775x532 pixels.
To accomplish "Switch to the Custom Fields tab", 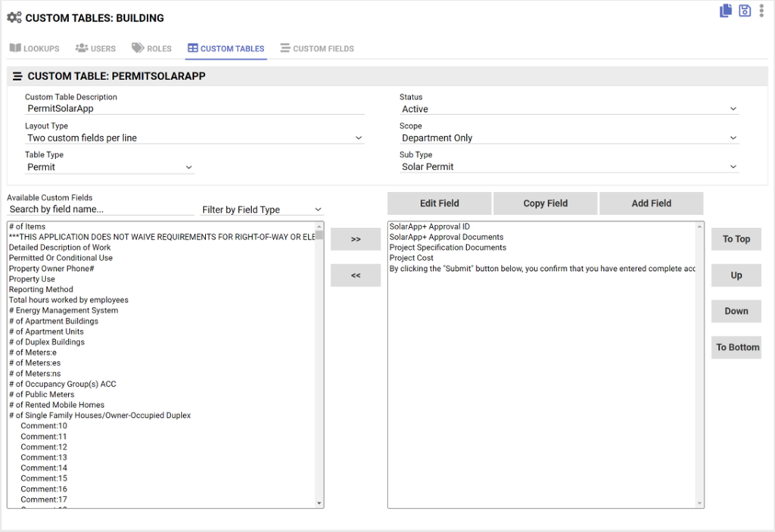I will pyautogui.click(x=316, y=48).
